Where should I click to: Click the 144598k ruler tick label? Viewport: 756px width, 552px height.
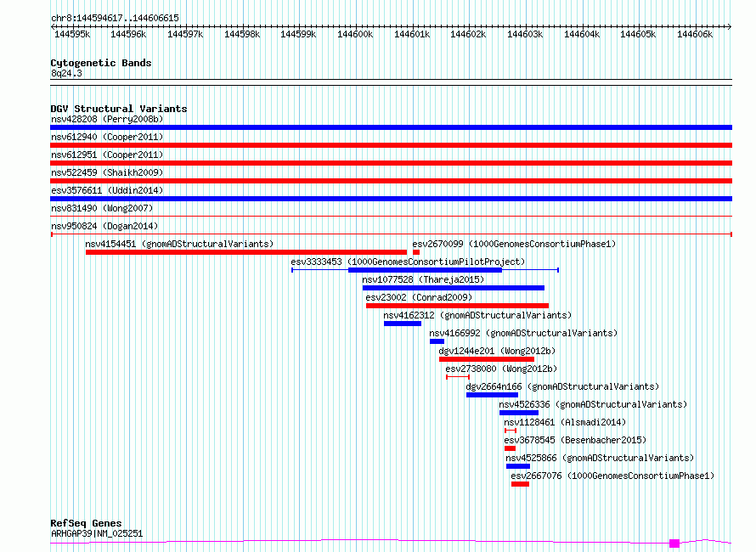pyautogui.click(x=242, y=34)
